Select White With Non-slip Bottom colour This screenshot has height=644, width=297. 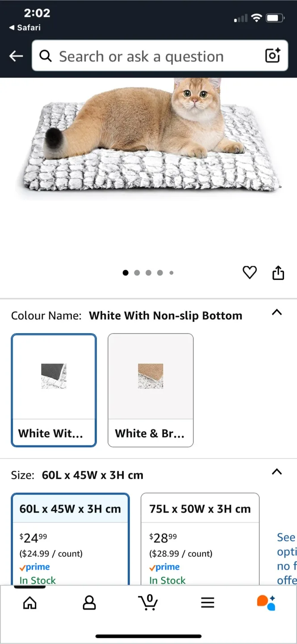pyautogui.click(x=54, y=390)
